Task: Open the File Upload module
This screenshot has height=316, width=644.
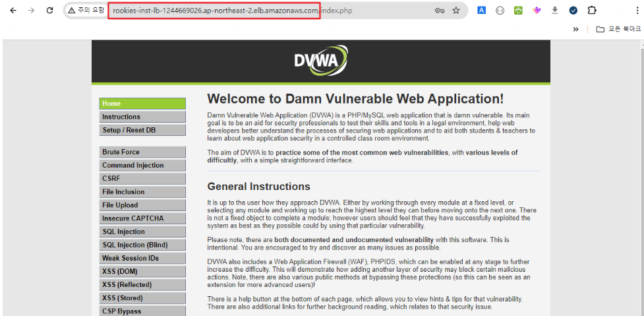Action: pos(142,205)
